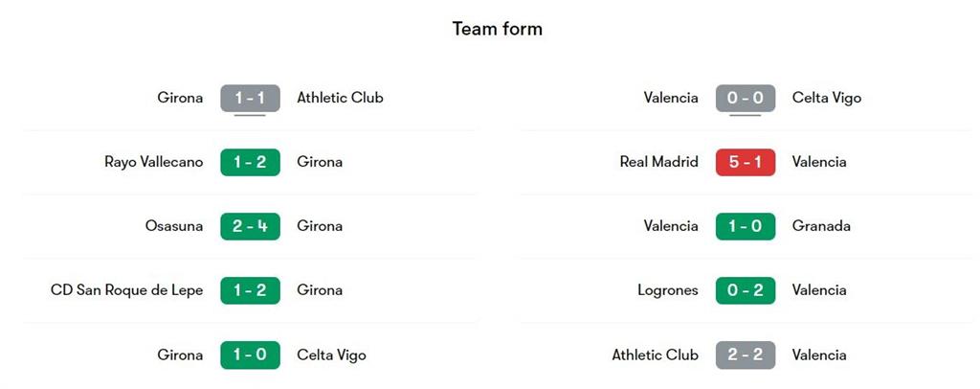980x389 pixels.
Task: Select the 2 - 4 Osasuna match score
Action: 250,226
